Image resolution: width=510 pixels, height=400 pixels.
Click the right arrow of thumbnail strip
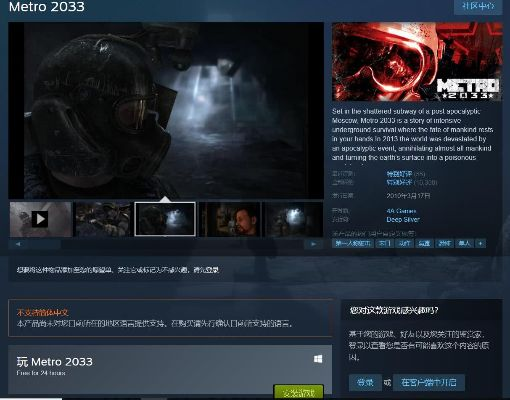313,244
